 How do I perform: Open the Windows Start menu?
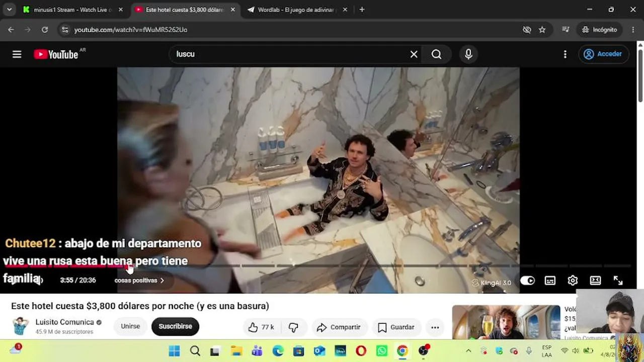point(174,351)
